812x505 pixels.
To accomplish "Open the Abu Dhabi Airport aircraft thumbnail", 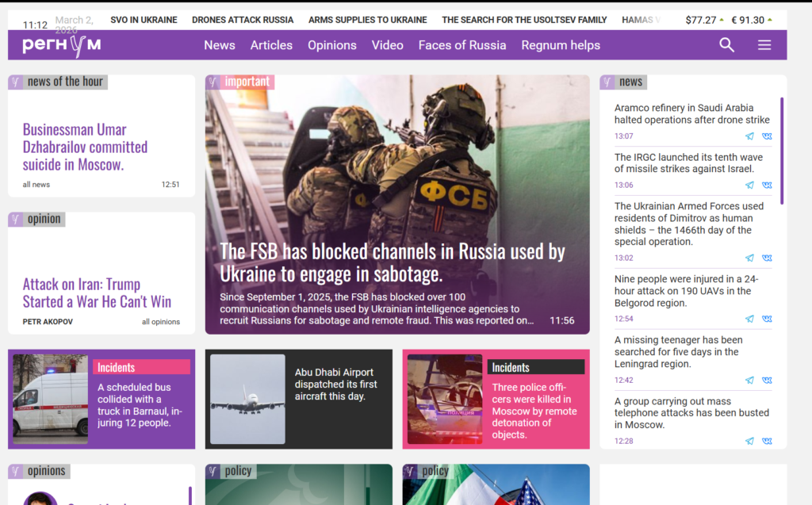I will point(247,399).
